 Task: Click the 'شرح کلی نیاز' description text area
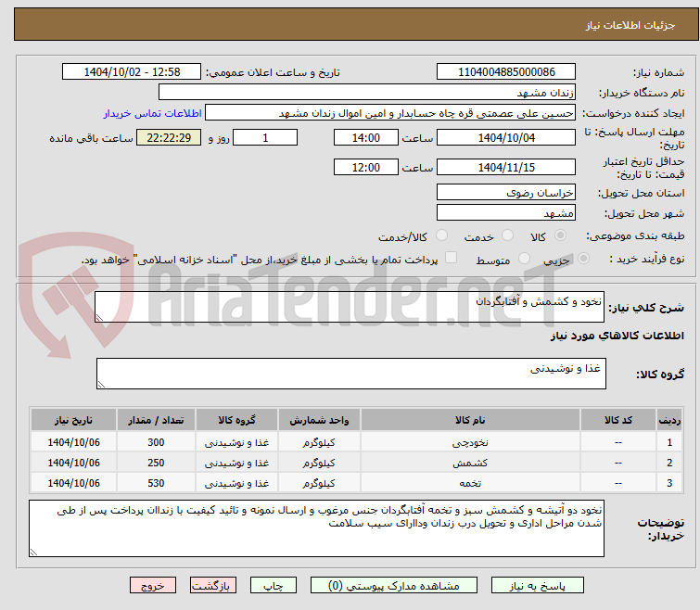[x=350, y=308]
